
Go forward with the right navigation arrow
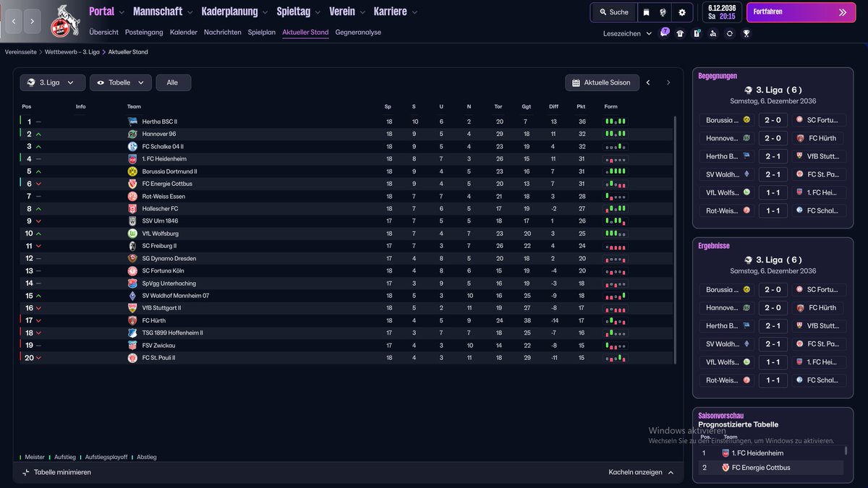(x=32, y=22)
